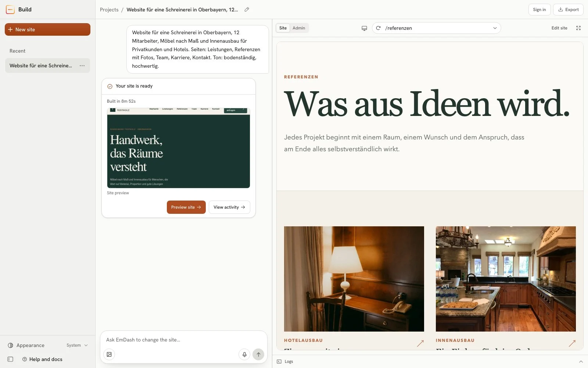
Task: Click the Logs terminal icon
Action: pyautogui.click(x=279, y=361)
